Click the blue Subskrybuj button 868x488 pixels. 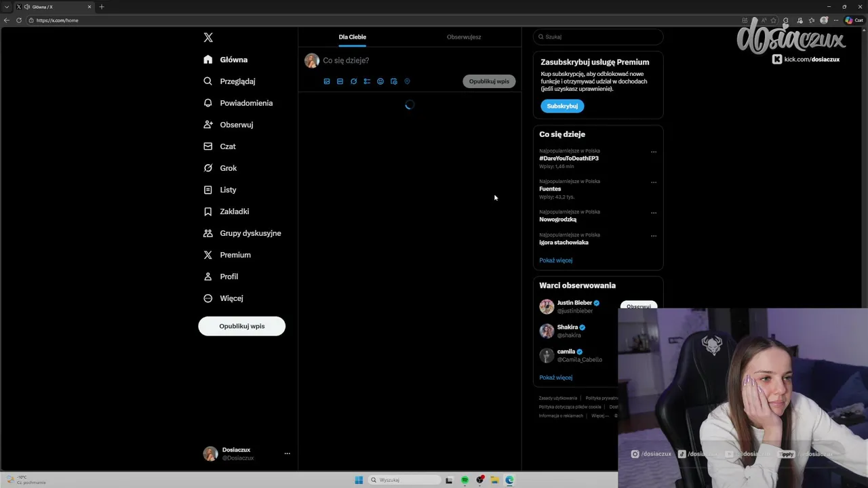[562, 106]
